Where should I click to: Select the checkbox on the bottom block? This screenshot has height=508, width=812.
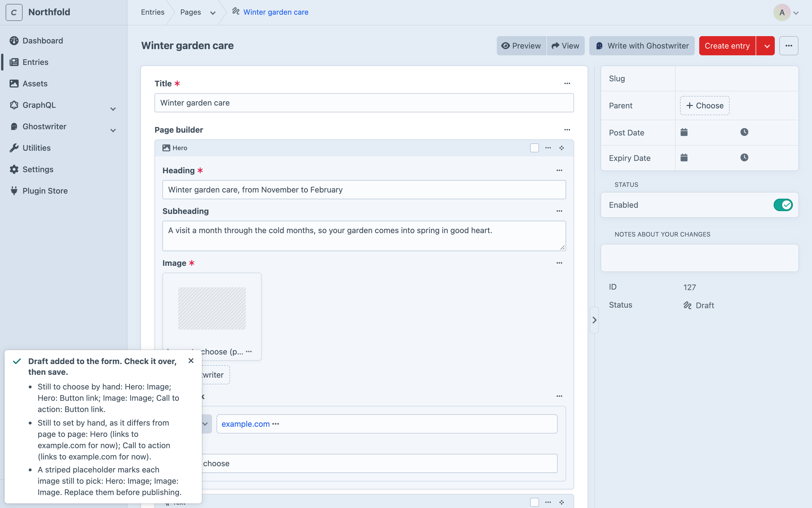(535, 502)
